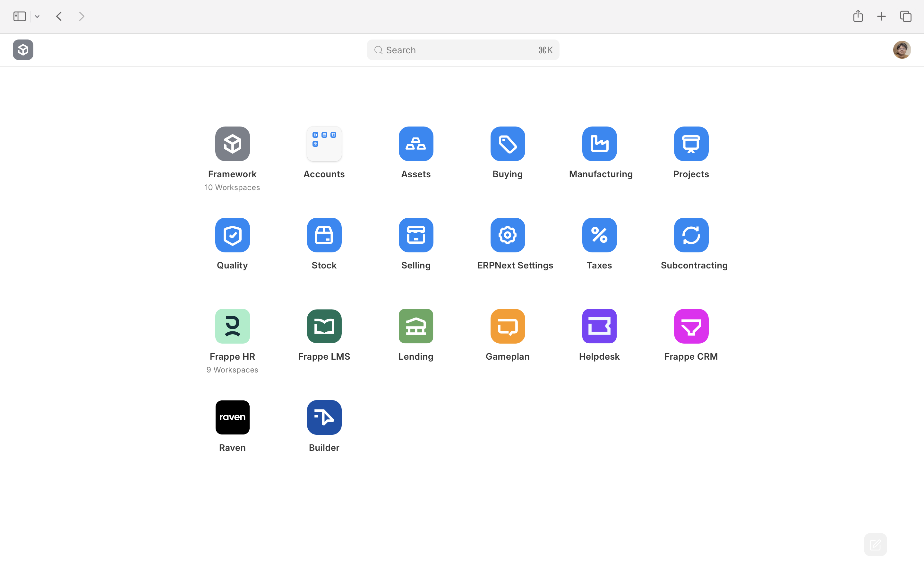Click the Raven label
This screenshot has height=578, width=924.
tap(232, 448)
